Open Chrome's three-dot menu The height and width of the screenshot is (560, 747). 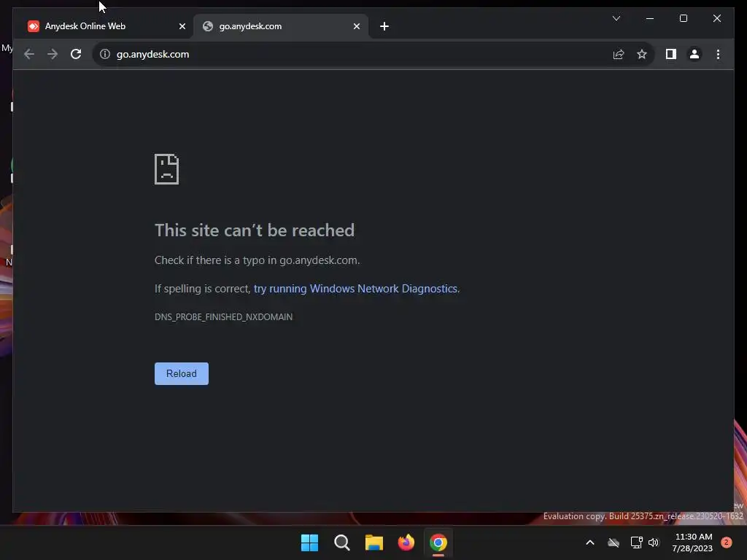(x=718, y=54)
